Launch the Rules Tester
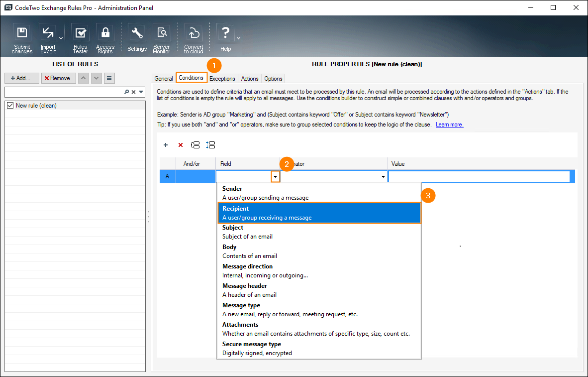The width and height of the screenshot is (588, 377). tap(80, 39)
